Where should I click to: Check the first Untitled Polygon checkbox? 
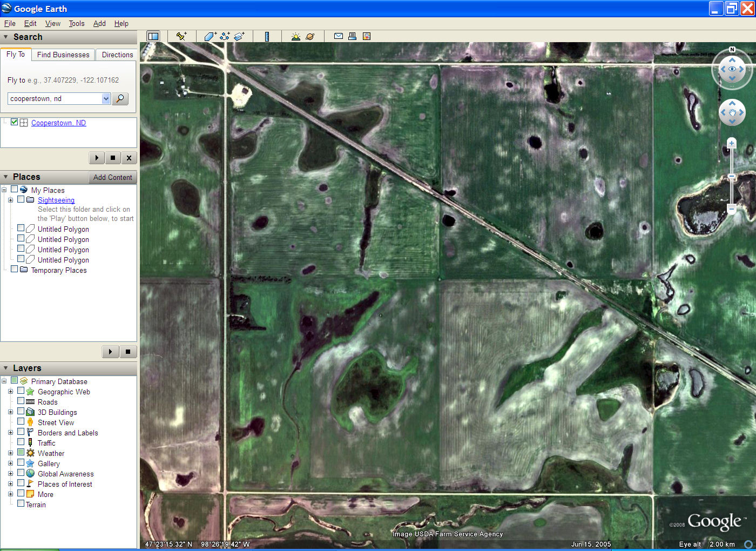pyautogui.click(x=21, y=228)
